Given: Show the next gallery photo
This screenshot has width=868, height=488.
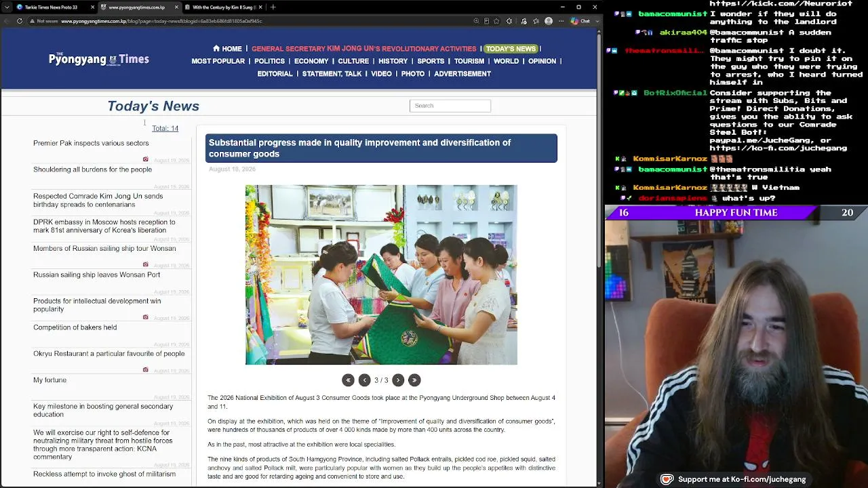Looking at the screenshot, I should tap(398, 380).
